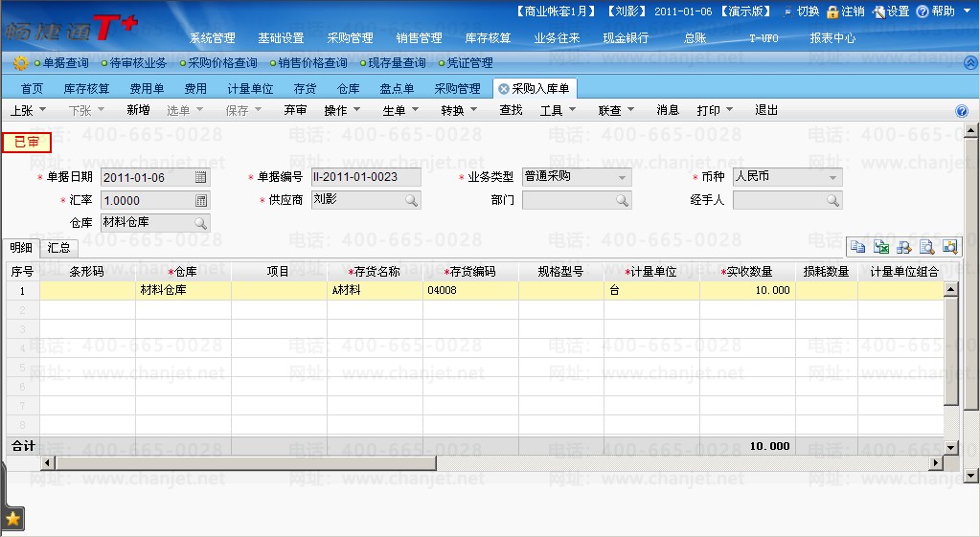Viewport: 980px width, 537px height.
Task: Click the search icon in 部门 field
Action: click(x=622, y=200)
